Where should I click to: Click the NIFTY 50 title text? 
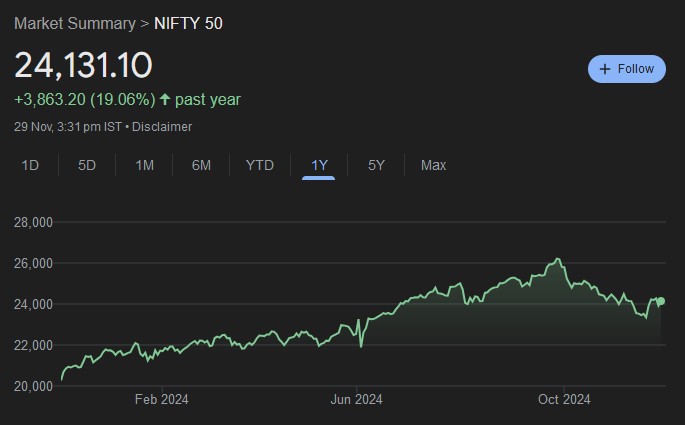188,22
